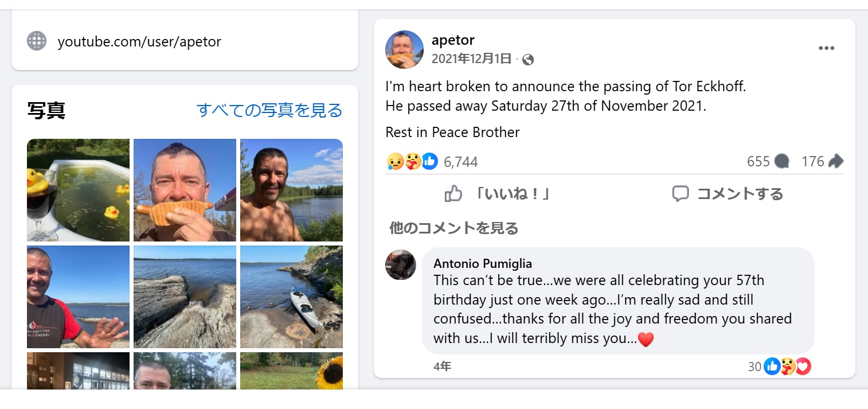Click the reaction icons on Antonio's comment
The image size is (868, 409).
(x=788, y=366)
